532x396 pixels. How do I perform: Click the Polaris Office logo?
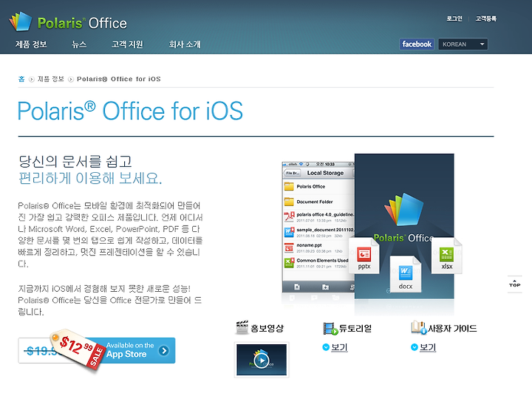click(68, 22)
